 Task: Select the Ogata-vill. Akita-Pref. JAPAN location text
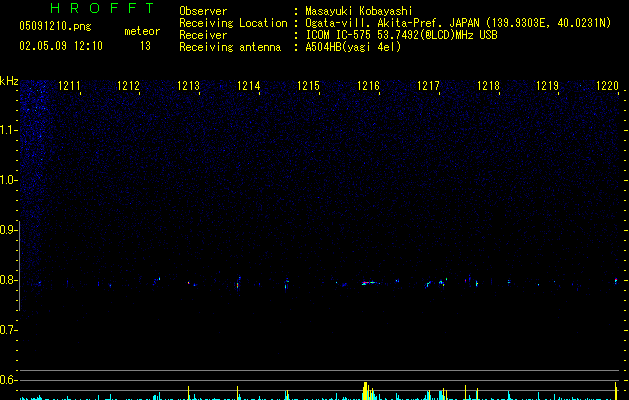pyautogui.click(x=458, y=23)
